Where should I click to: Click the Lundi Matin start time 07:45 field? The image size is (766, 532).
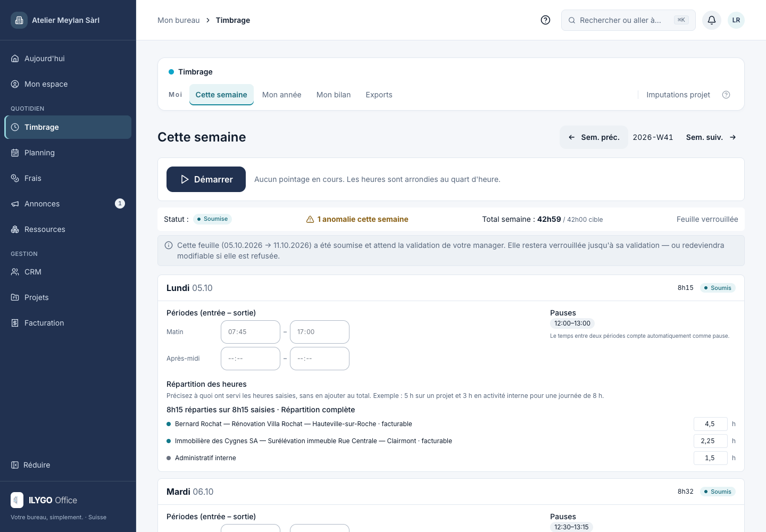[251, 332]
